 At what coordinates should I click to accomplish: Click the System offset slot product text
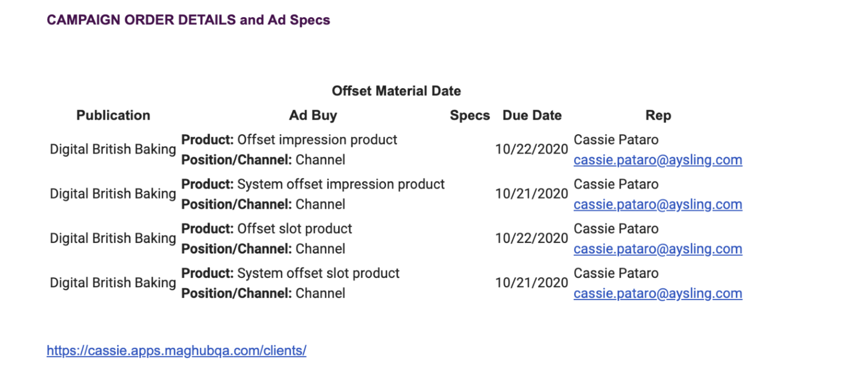(x=318, y=273)
